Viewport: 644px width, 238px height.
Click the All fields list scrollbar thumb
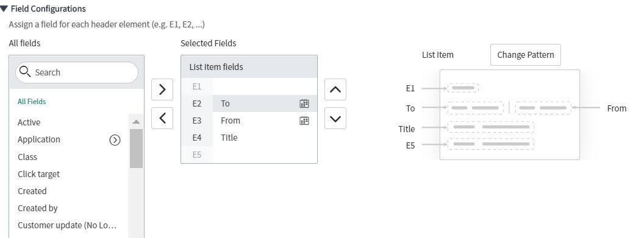(x=137, y=149)
